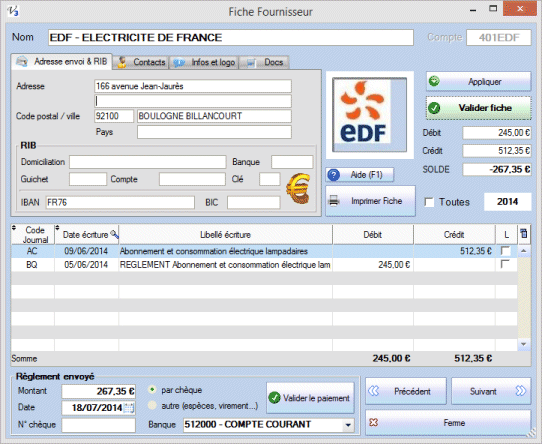
Task: Click the trash icon in table header
Action: [524, 234]
